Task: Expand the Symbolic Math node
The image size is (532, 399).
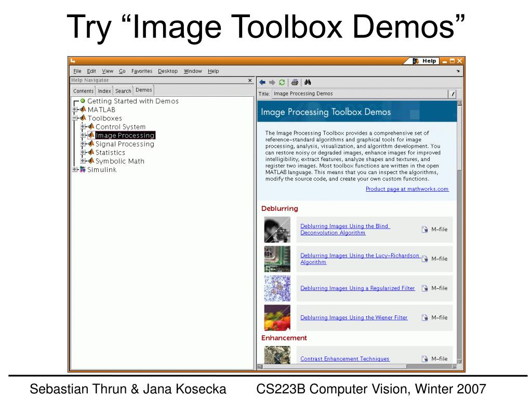Action: click(83, 161)
